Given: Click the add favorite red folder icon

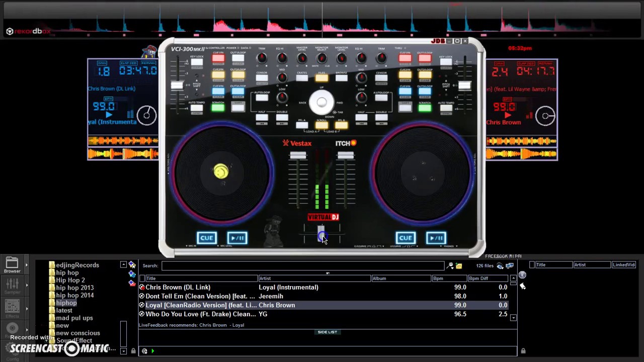Looking at the screenshot, I should tap(132, 283).
